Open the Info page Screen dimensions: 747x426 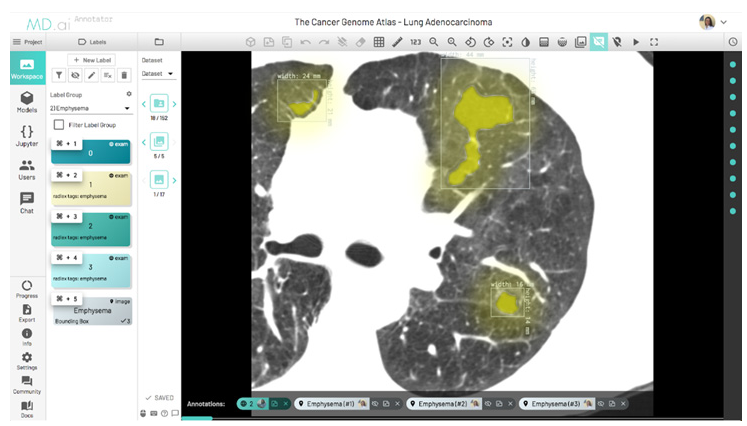coord(27,337)
